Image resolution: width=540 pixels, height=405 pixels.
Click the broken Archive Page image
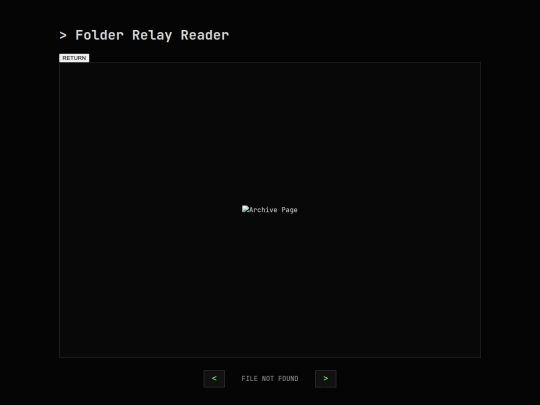(x=270, y=210)
